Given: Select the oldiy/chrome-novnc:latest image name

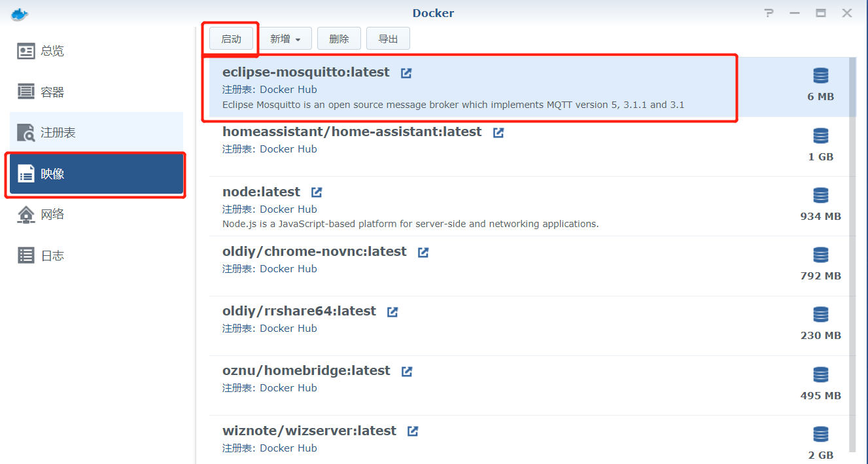Looking at the screenshot, I should 315,251.
